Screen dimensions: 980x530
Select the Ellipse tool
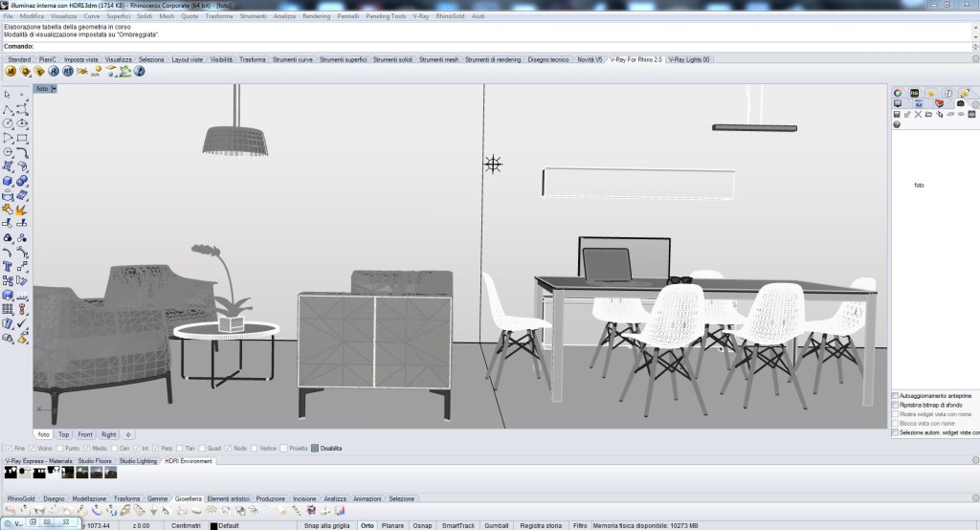pos(22,123)
